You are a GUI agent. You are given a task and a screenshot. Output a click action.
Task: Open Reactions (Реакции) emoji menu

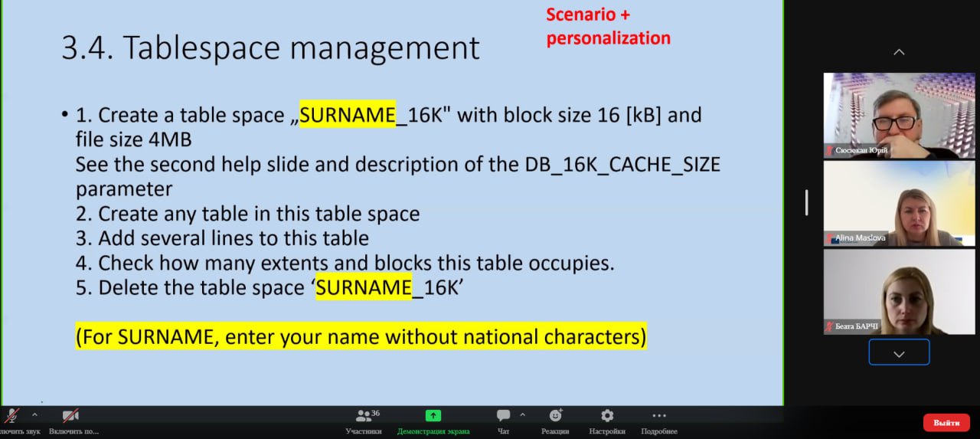click(555, 416)
